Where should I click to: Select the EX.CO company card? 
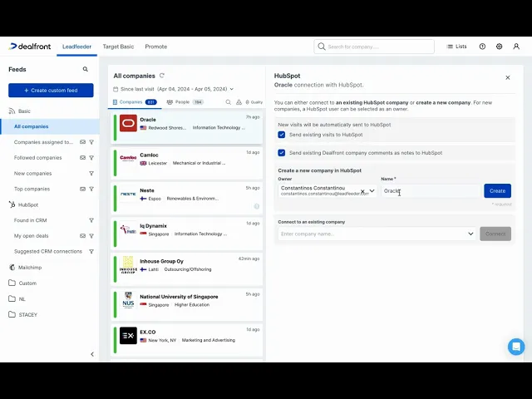(186, 340)
